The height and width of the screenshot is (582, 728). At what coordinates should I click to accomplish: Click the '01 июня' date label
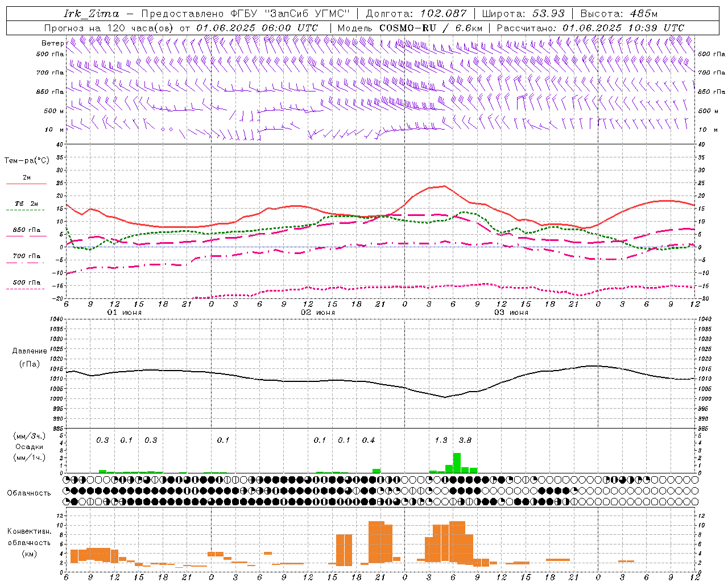pos(125,313)
